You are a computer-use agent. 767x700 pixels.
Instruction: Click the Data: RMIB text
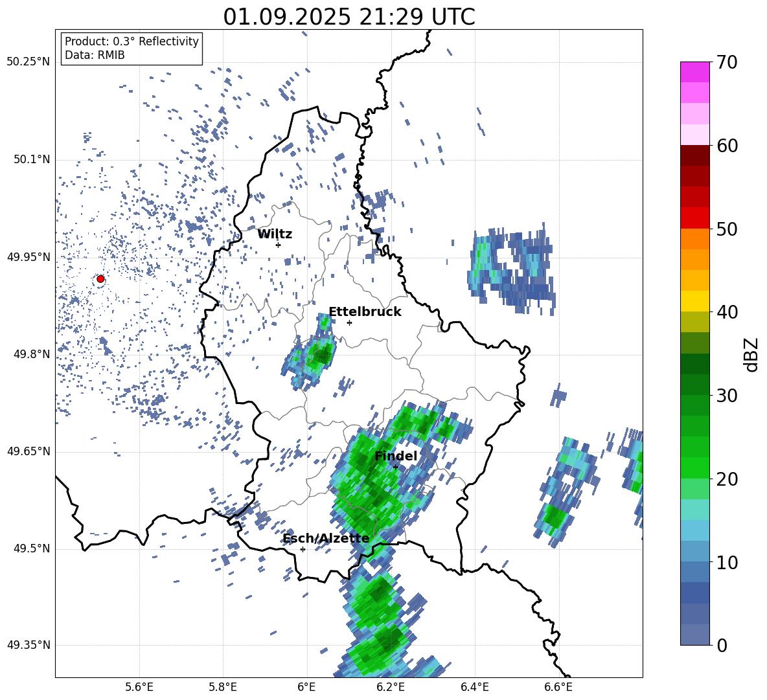(x=95, y=55)
